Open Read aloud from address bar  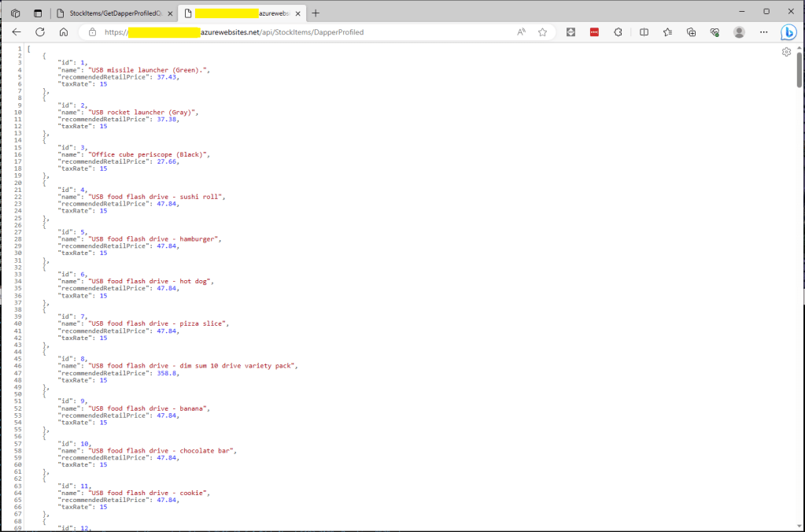coord(521,32)
